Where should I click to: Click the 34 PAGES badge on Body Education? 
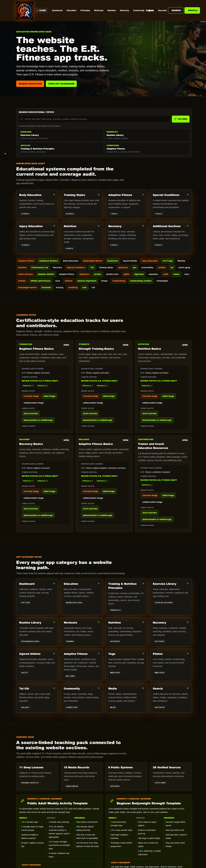[25, 214]
